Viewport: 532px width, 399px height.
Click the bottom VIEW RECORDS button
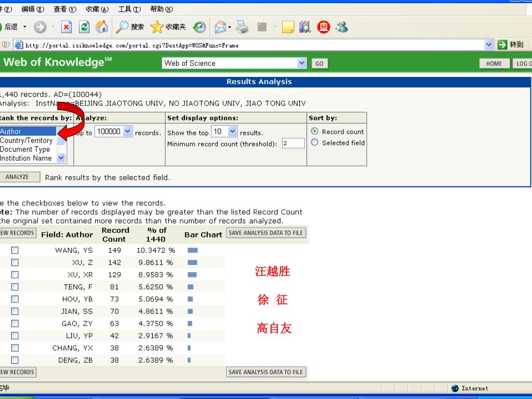(x=18, y=372)
